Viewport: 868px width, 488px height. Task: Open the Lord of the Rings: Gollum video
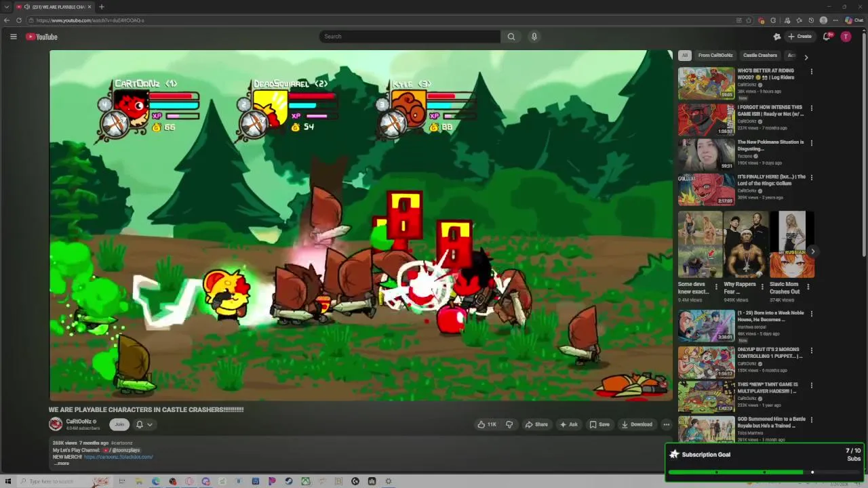[x=707, y=189]
